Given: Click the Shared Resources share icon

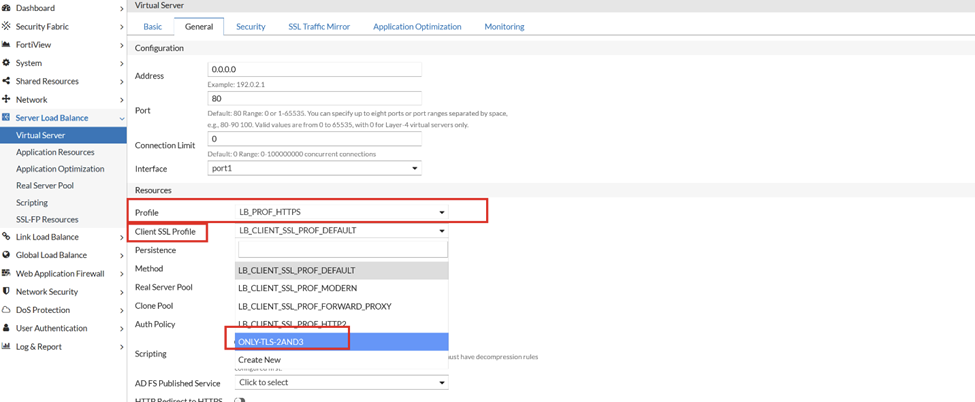Looking at the screenshot, I should tap(6, 81).
